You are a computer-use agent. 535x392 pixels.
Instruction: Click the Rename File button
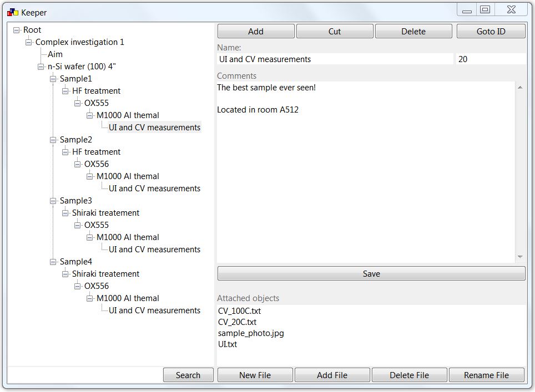click(x=486, y=375)
